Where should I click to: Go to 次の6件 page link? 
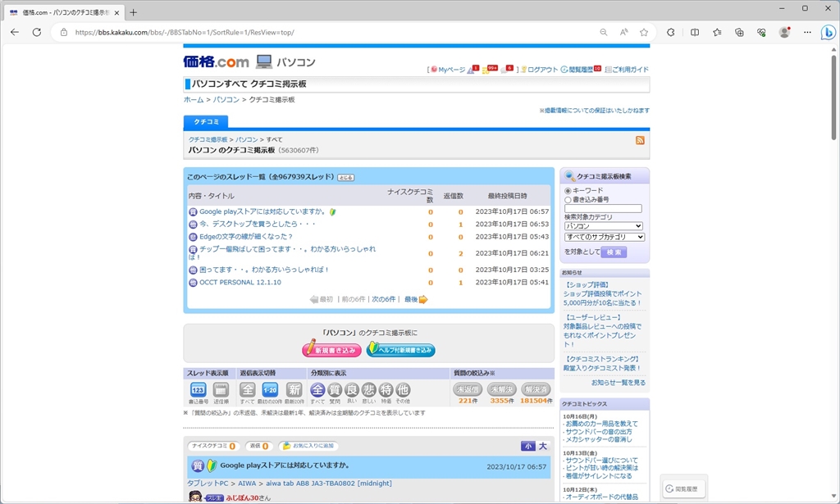coord(384,300)
